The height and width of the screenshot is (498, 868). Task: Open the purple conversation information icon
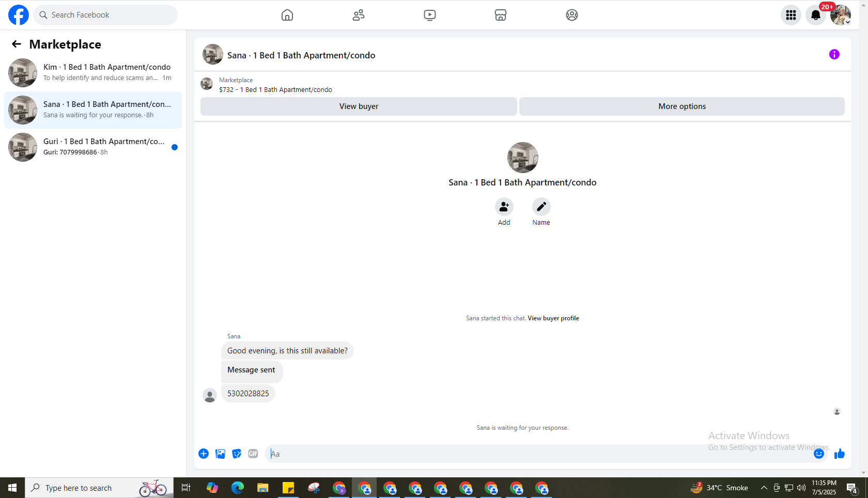tap(834, 54)
